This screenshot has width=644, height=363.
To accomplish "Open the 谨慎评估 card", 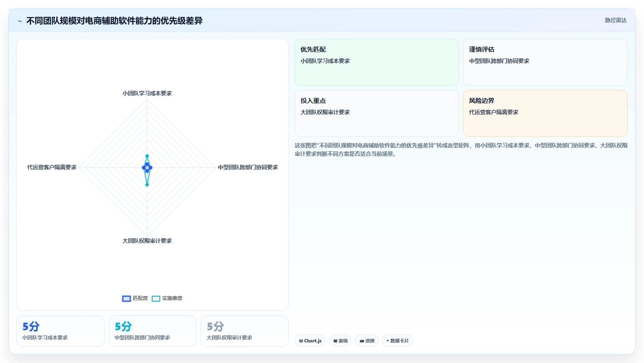I will [545, 62].
